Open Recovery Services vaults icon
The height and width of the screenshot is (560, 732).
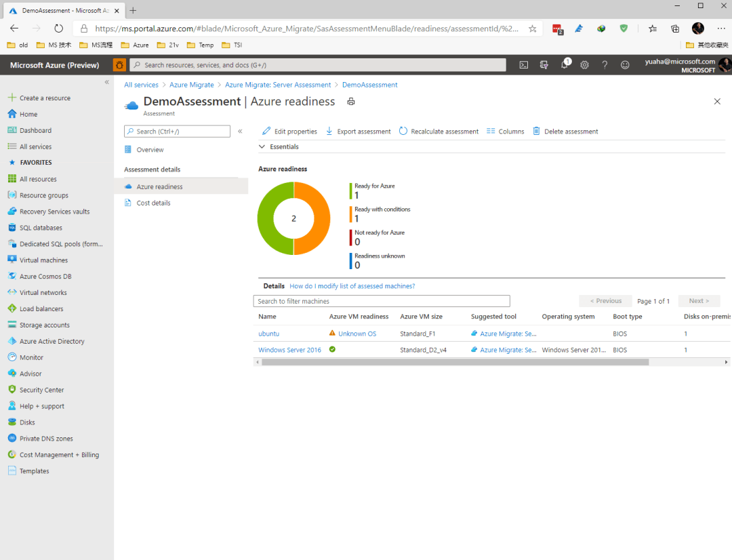12,212
